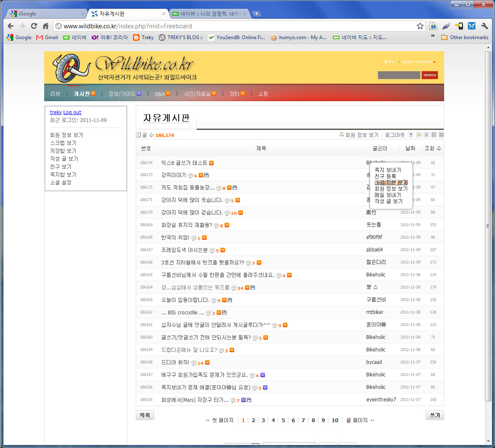Screen dimensions: 495x448
Task: Open the IE Tab extension icon
Action: [x=433, y=26]
